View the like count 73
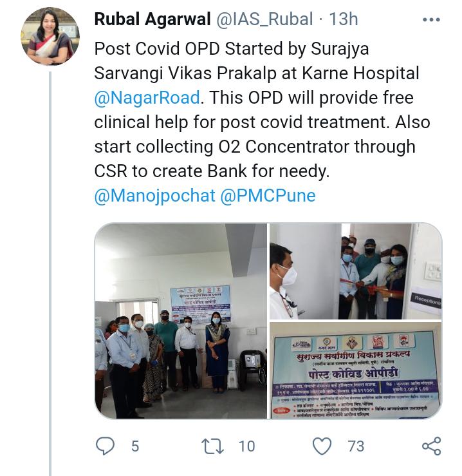This screenshot has height=476, width=462. [356, 446]
